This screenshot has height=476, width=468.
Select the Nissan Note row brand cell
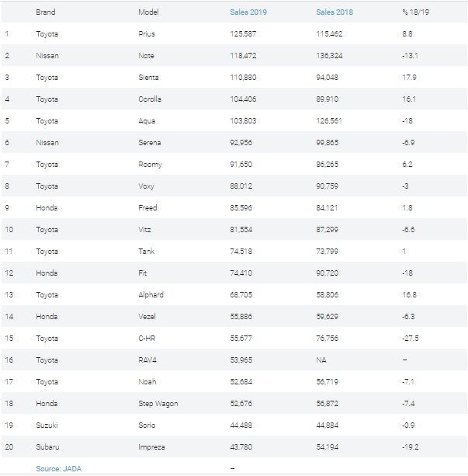[x=47, y=56]
